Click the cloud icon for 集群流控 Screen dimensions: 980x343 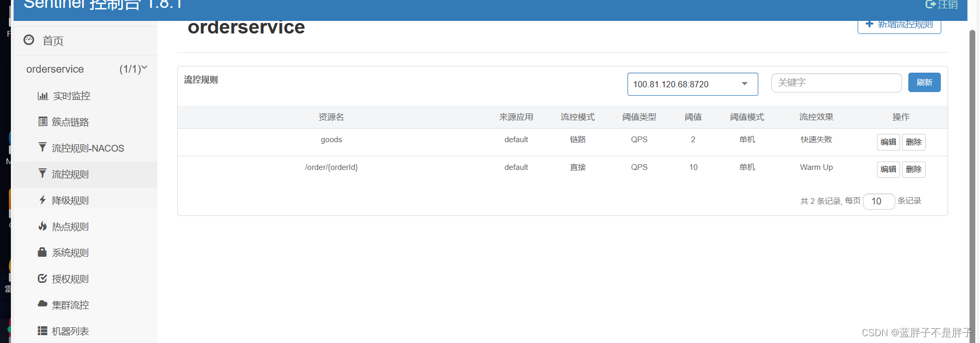(x=42, y=304)
